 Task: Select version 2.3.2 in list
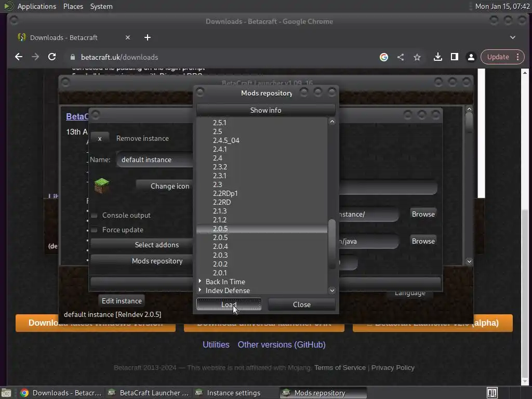[x=220, y=167]
